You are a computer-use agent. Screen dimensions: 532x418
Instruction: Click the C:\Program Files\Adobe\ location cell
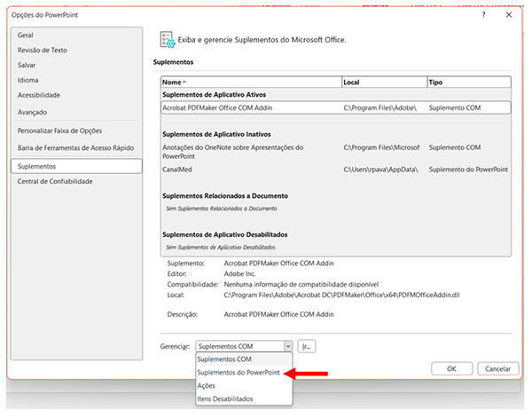coord(380,108)
